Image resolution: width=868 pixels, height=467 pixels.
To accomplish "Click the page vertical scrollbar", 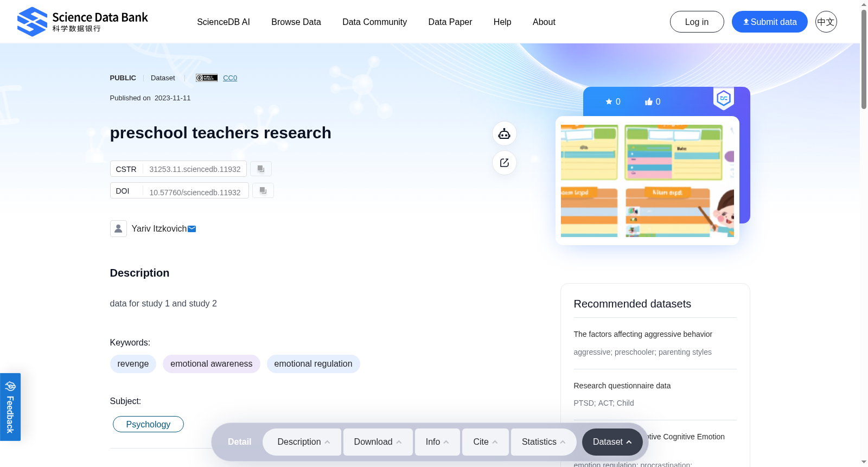I will tap(864, 60).
